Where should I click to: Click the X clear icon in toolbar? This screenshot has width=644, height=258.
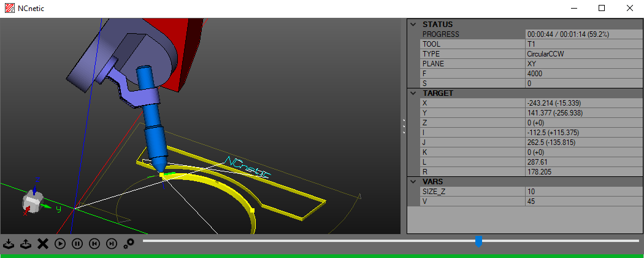point(43,244)
